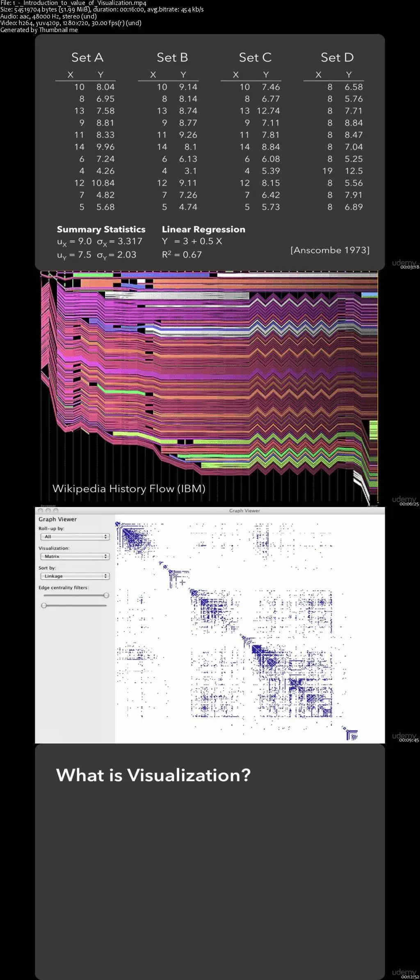Select the value 6.89 in Set D
The image size is (420, 980).
click(x=354, y=207)
